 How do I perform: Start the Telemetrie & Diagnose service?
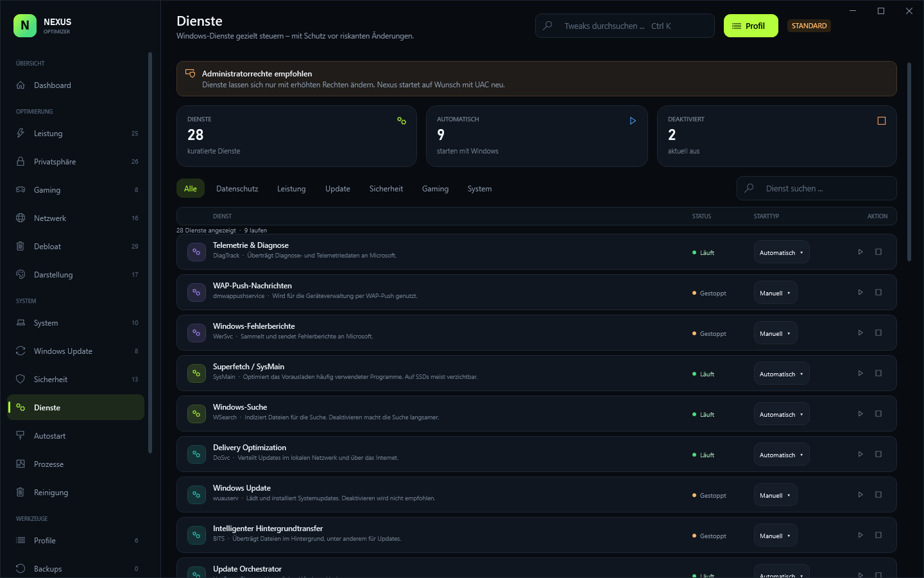(860, 252)
